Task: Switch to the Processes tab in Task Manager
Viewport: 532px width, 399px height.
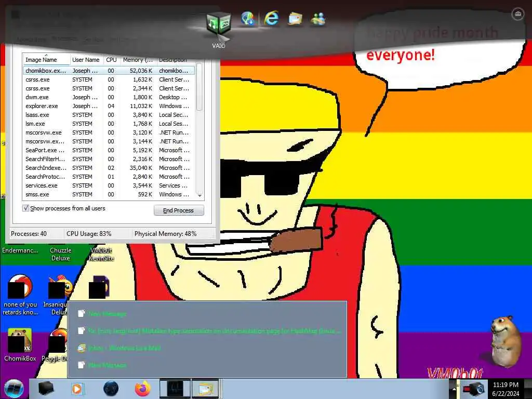Action: point(64,39)
